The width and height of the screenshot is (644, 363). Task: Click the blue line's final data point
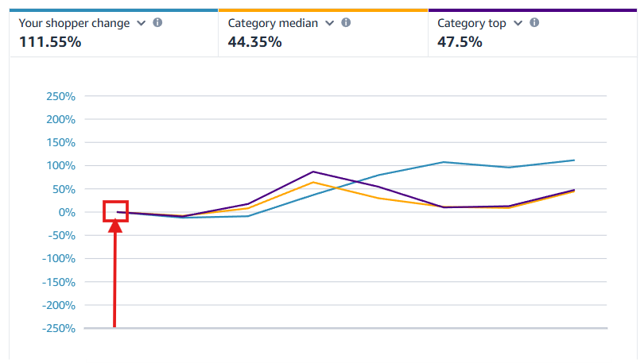[574, 160]
